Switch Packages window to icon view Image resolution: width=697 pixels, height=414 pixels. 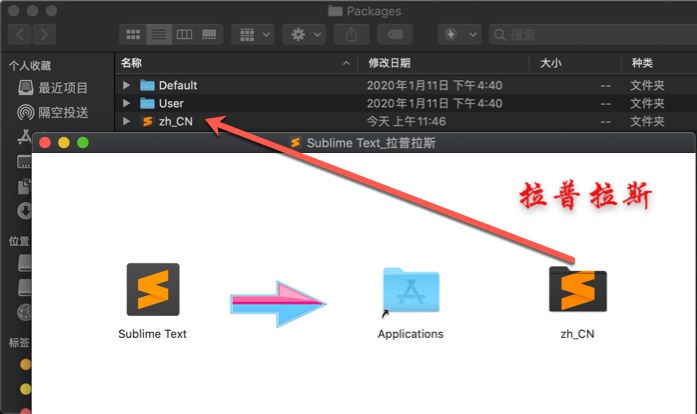point(133,34)
